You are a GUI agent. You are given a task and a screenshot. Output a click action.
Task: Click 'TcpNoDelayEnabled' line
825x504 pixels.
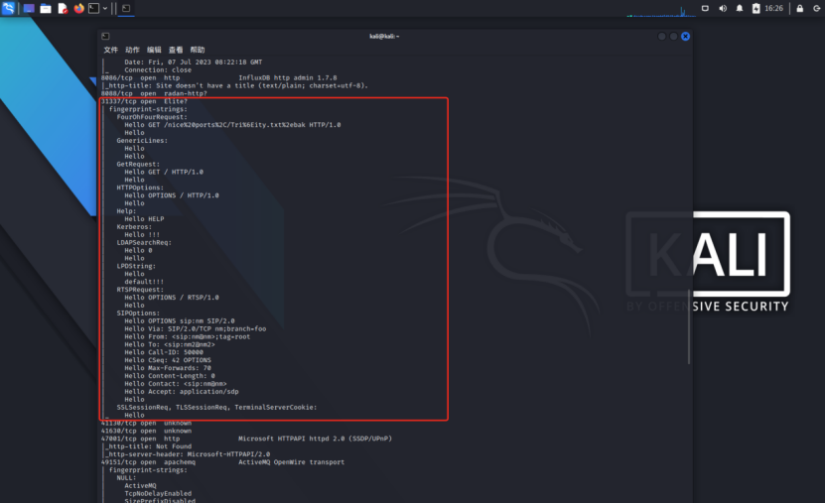click(x=158, y=494)
